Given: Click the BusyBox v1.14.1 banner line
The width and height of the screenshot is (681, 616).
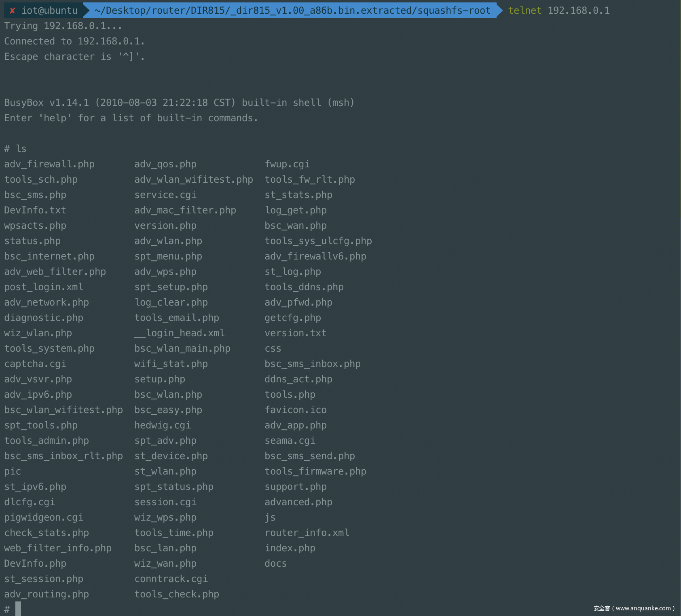Looking at the screenshot, I should pos(179,103).
